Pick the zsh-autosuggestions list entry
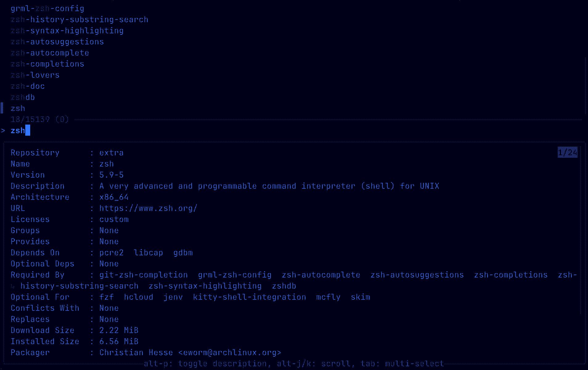This screenshot has width=588, height=370. [57, 42]
